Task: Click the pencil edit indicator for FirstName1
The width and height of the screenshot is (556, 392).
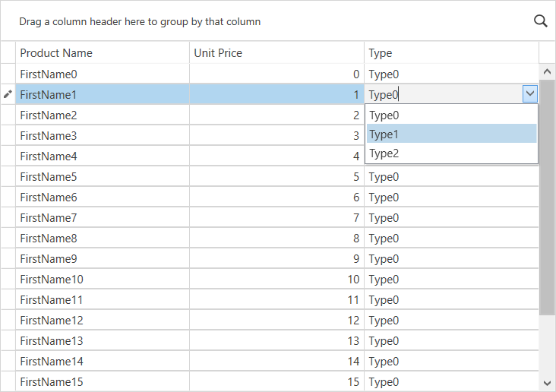Action: (x=8, y=94)
